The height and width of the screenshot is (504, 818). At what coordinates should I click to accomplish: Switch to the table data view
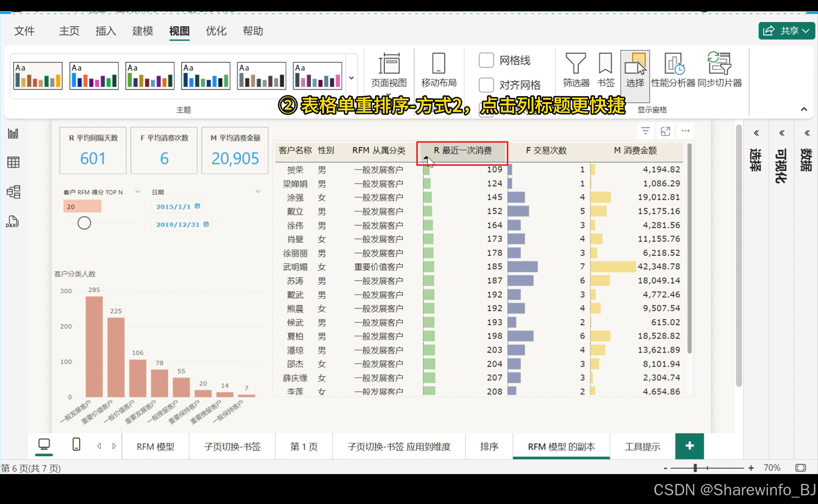tap(13, 162)
